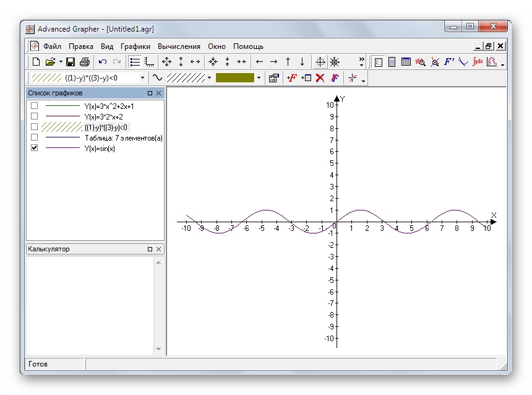
Task: Find intersections with the crossed-lines icon
Action: pyautogui.click(x=435, y=62)
